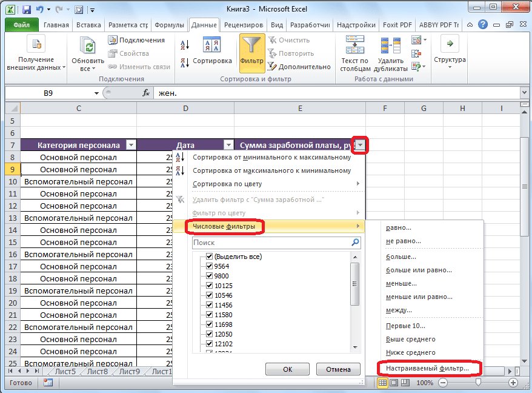Click the search magnifier in filter box

(x=355, y=243)
